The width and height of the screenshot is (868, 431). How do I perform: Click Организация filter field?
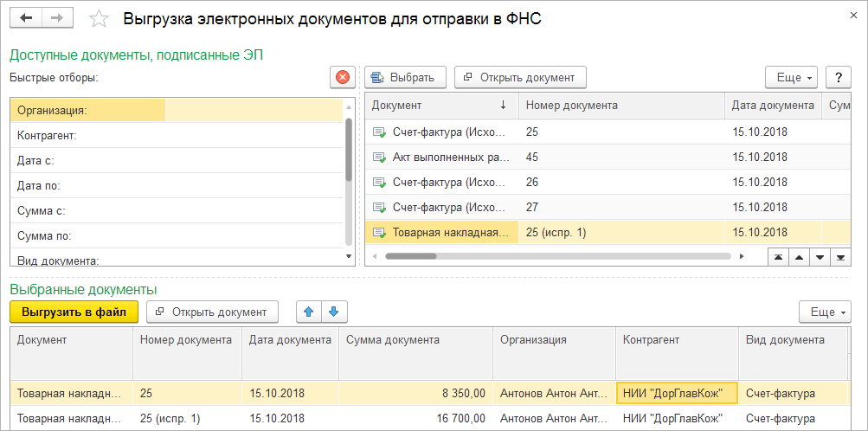click(255, 111)
